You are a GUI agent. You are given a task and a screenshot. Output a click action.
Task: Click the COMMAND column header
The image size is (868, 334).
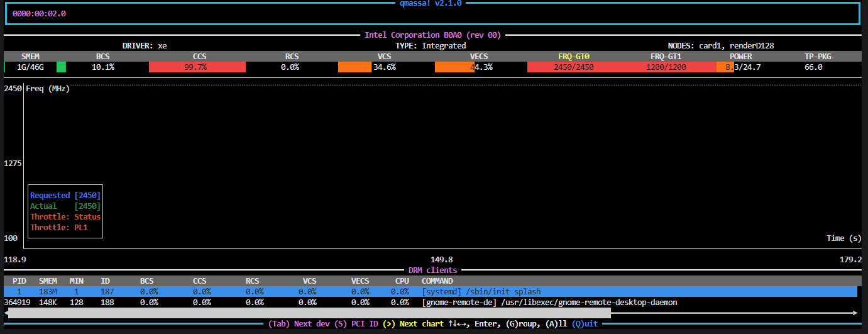tap(437, 281)
